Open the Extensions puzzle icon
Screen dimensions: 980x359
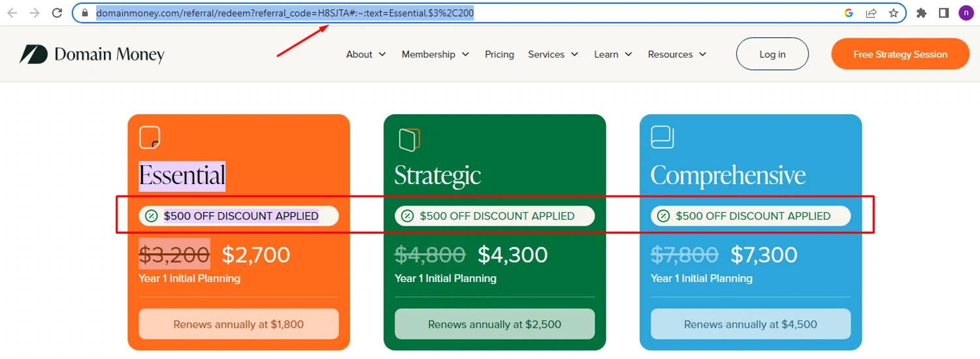coord(922,13)
